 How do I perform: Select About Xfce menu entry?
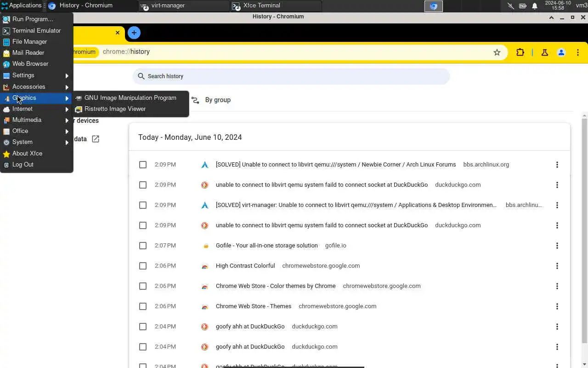pyautogui.click(x=37, y=153)
